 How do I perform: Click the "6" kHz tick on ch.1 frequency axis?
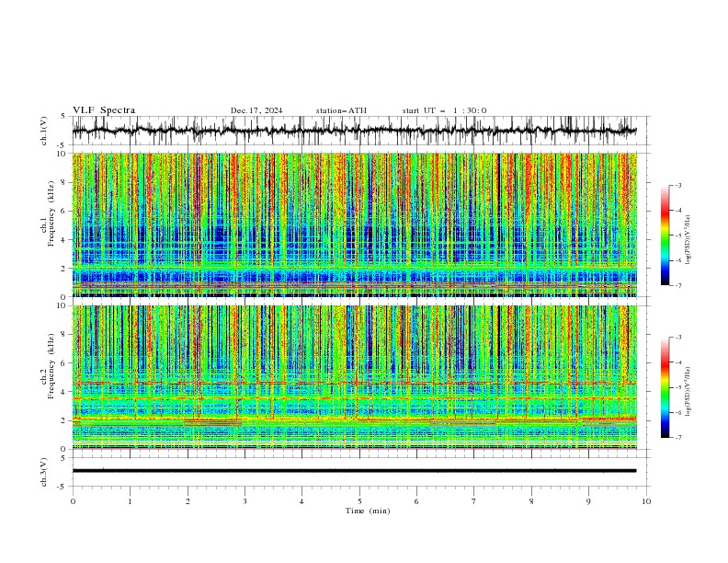click(64, 211)
